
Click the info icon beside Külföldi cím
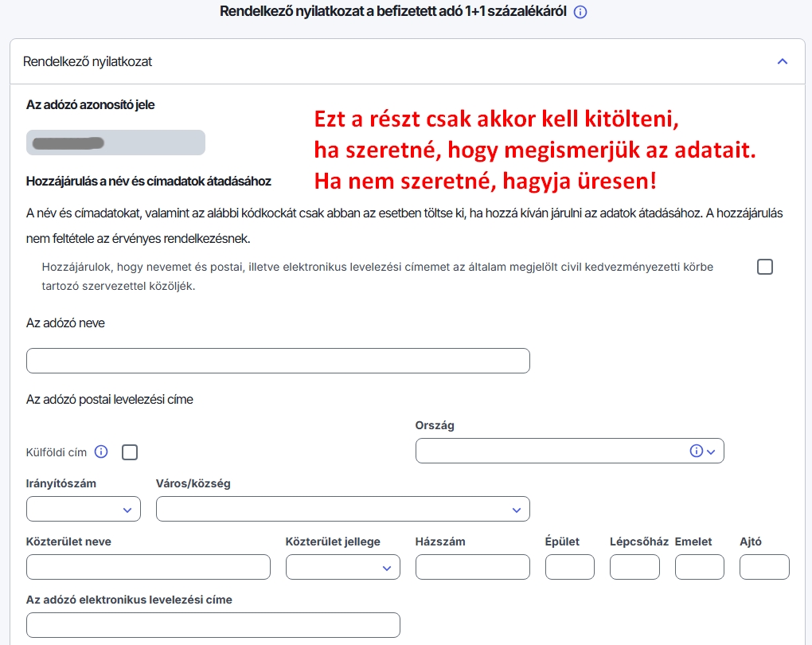(101, 451)
